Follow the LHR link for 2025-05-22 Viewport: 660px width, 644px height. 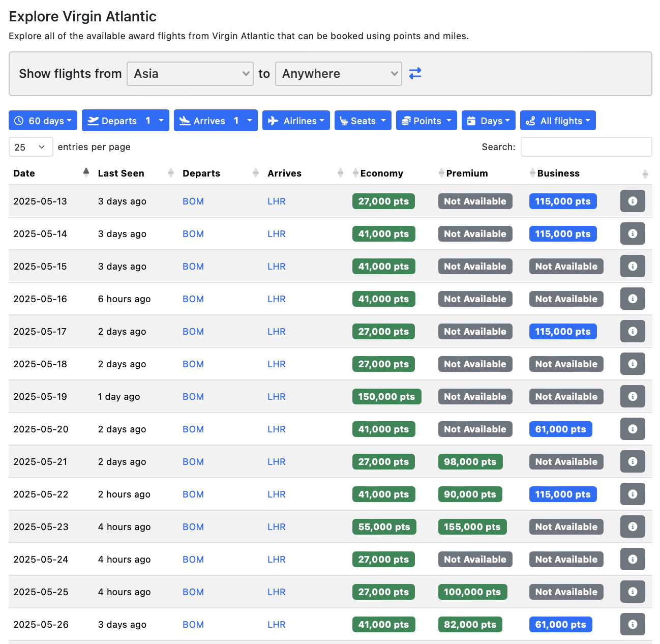coord(277,494)
